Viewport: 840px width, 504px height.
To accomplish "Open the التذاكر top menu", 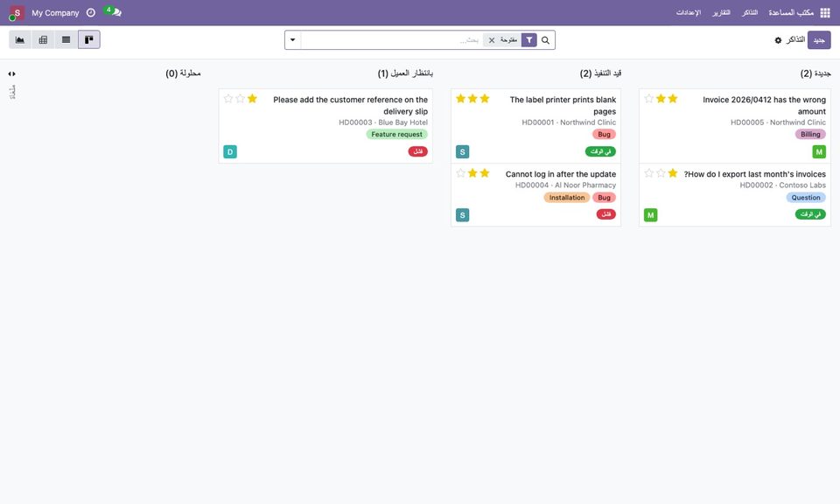I will pos(750,12).
